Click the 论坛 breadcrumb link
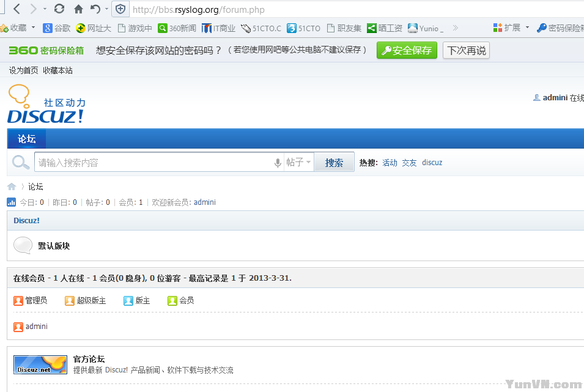This screenshot has height=392, width=584. pyautogui.click(x=35, y=187)
